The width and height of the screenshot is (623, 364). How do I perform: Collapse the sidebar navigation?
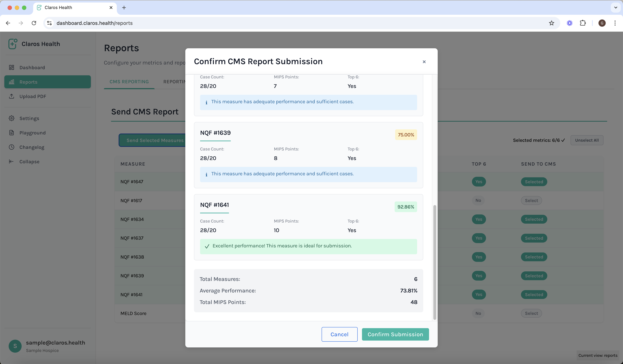click(x=29, y=162)
